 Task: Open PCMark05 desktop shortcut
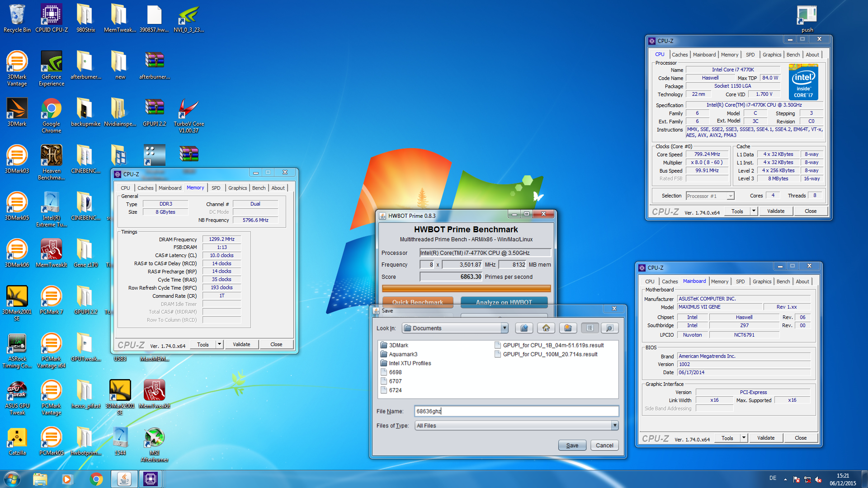click(x=52, y=441)
